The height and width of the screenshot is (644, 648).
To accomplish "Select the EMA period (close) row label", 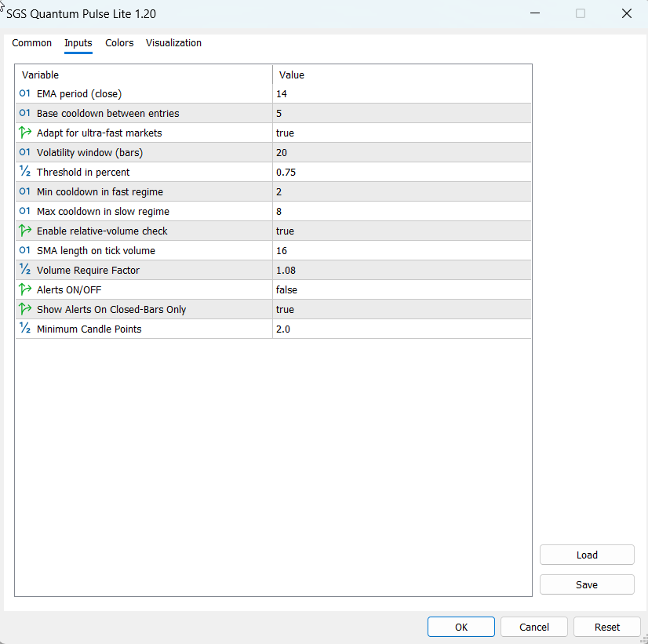I will pos(79,94).
